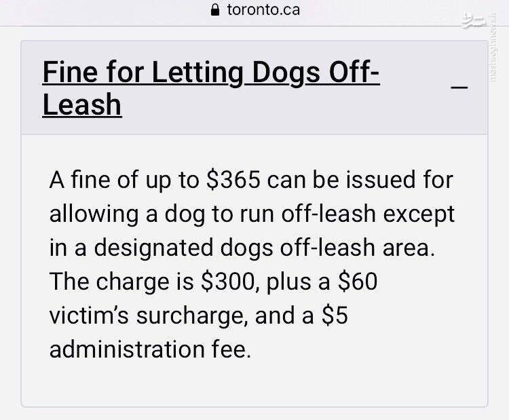Collapse the section using the minus icon
This screenshot has height=420, width=509.
(x=459, y=87)
